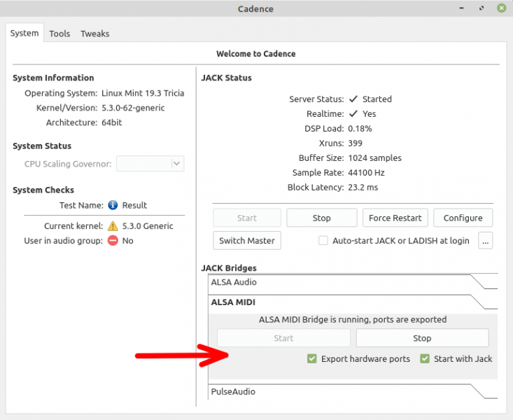
Task: Click the System Status heading
Action: [x=42, y=146]
